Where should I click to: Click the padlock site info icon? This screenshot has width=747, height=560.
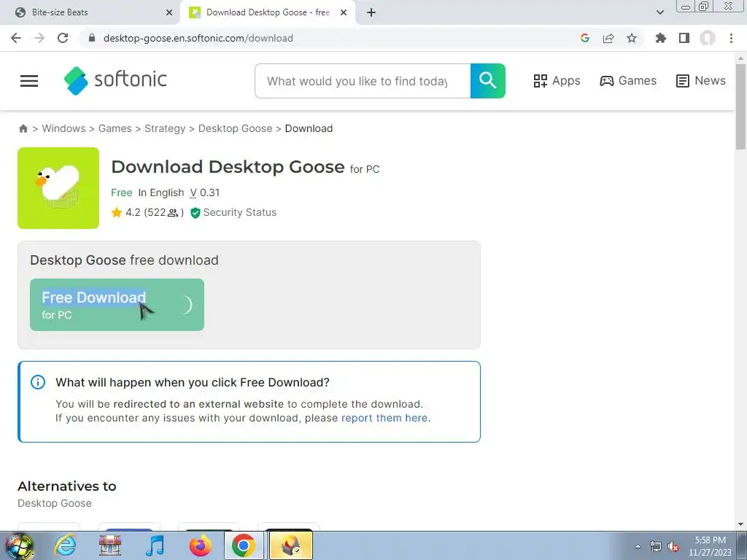[92, 38]
